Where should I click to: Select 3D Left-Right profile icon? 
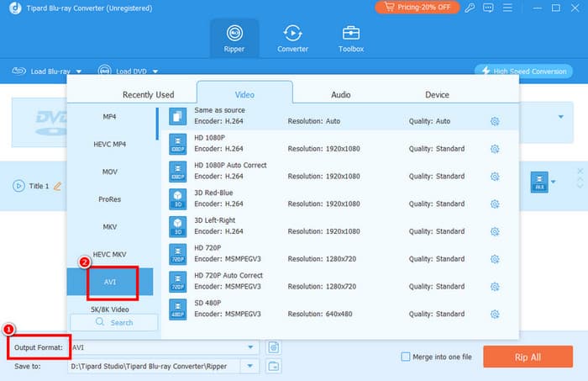(178, 226)
